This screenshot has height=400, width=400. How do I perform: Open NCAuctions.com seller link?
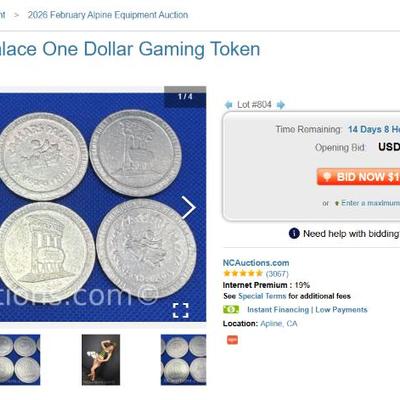click(x=256, y=263)
